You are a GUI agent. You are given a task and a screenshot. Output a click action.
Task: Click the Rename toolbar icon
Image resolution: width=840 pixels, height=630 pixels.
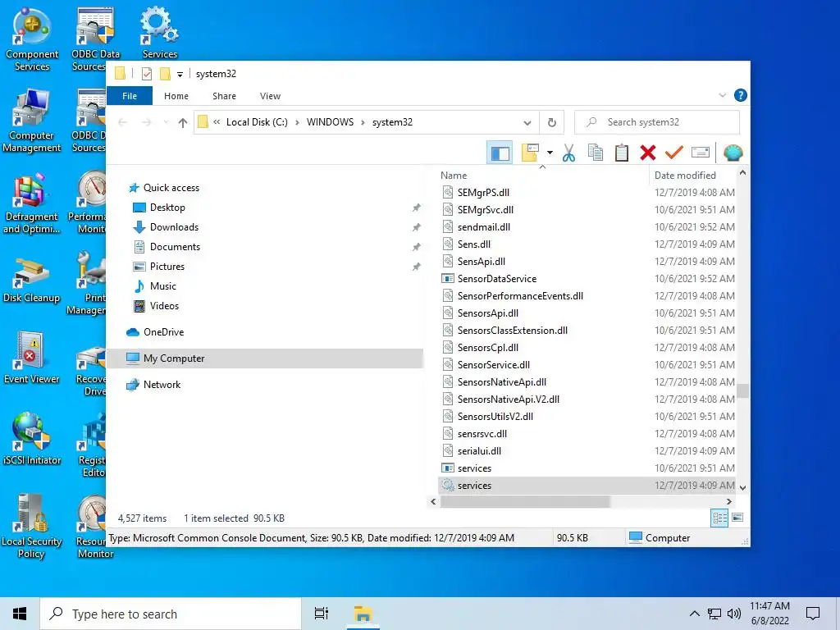tap(701, 153)
